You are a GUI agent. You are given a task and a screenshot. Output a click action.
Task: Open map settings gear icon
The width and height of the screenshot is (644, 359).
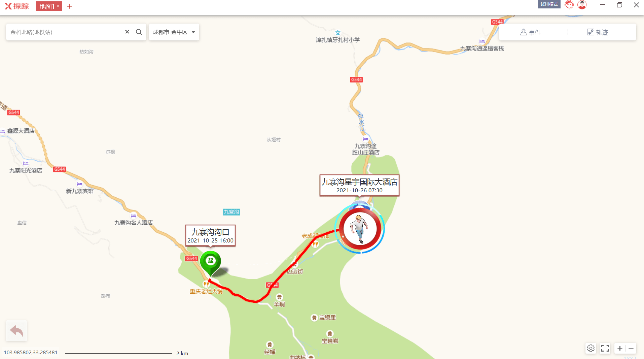tap(591, 348)
